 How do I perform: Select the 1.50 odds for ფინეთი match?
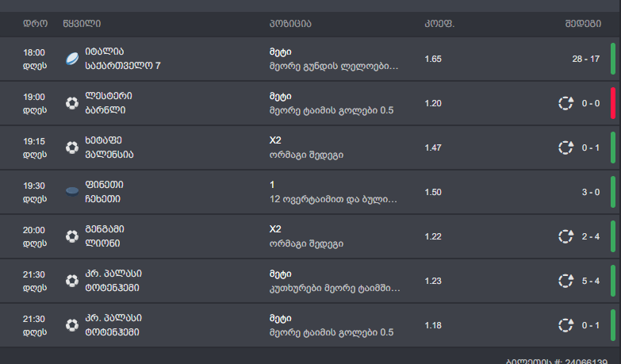tap(433, 192)
